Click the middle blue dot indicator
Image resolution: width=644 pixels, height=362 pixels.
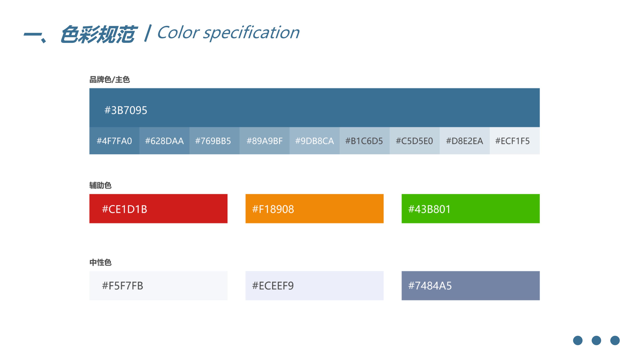[x=596, y=340]
